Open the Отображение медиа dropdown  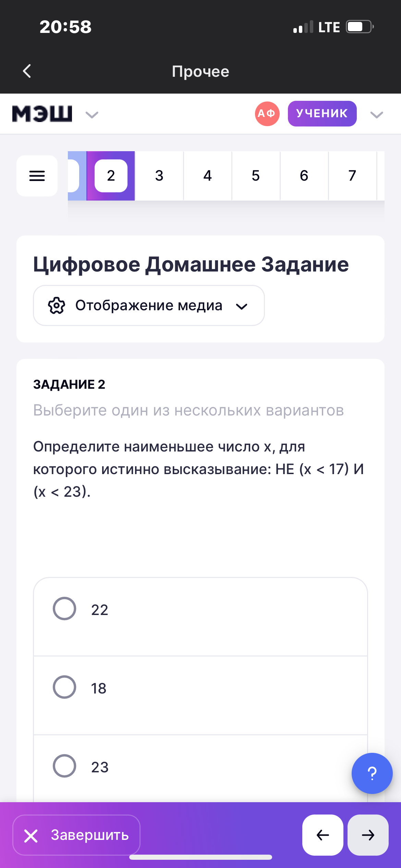coord(149,305)
